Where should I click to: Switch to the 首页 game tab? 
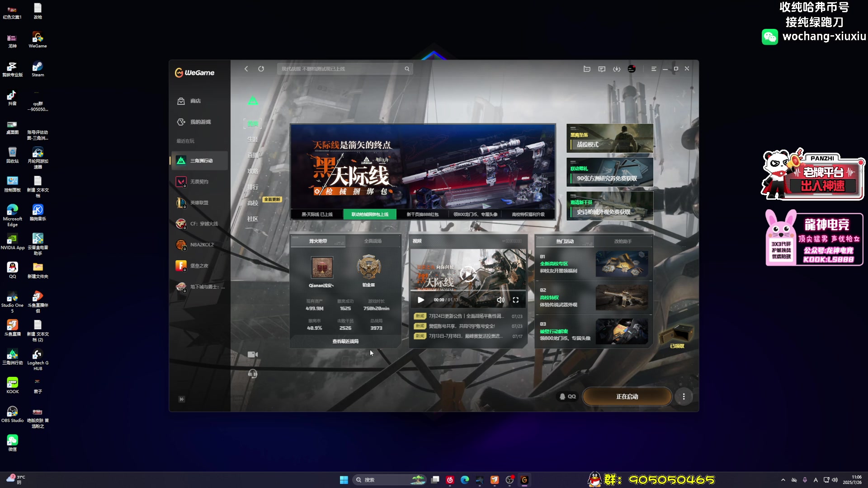pyautogui.click(x=253, y=123)
